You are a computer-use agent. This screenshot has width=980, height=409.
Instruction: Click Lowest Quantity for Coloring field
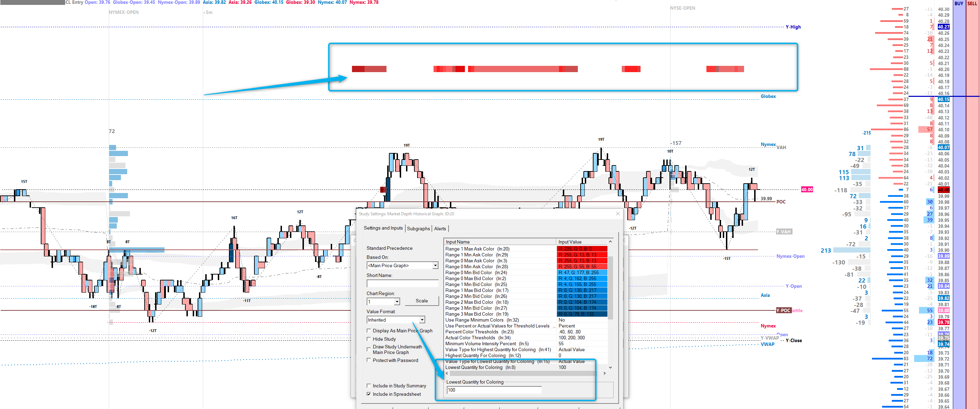(494, 390)
